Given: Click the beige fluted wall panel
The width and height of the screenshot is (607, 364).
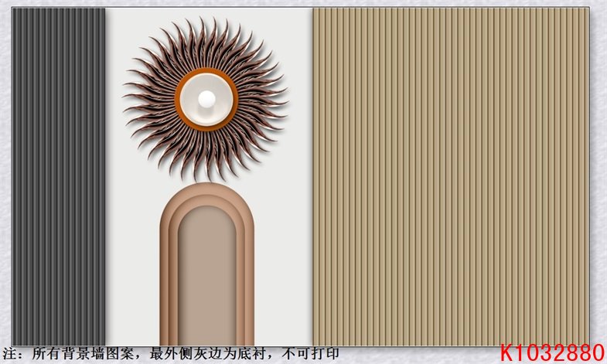Looking at the screenshot, I should [451, 176].
